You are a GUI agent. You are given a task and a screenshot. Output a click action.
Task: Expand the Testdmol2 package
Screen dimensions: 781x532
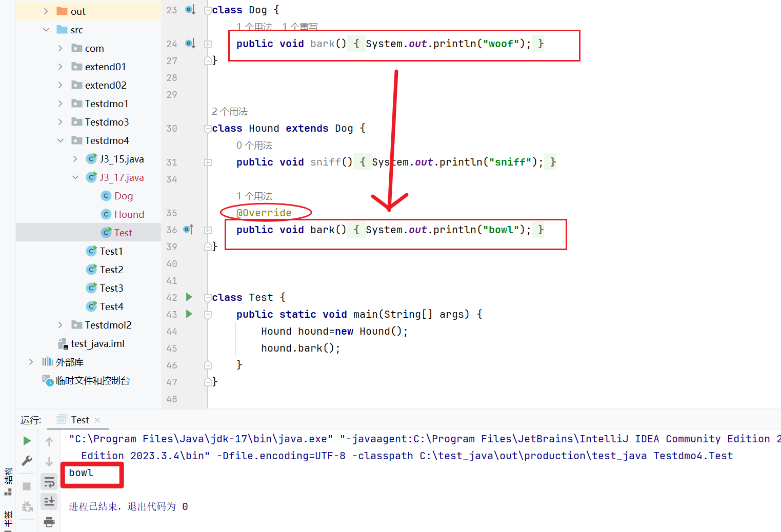(x=61, y=325)
